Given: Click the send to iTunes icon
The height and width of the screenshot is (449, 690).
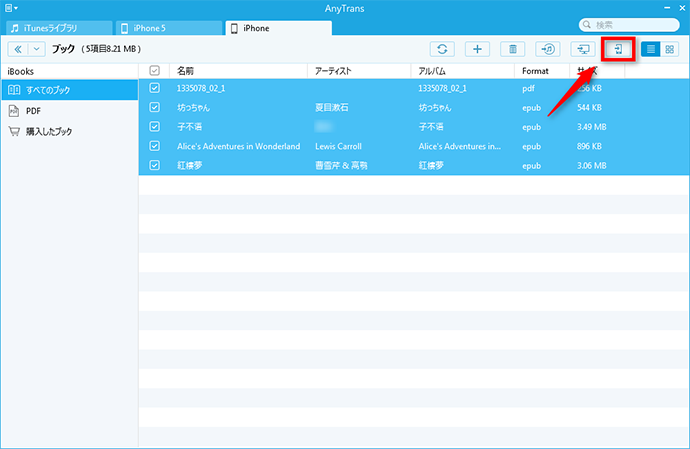Looking at the screenshot, I should (x=548, y=49).
